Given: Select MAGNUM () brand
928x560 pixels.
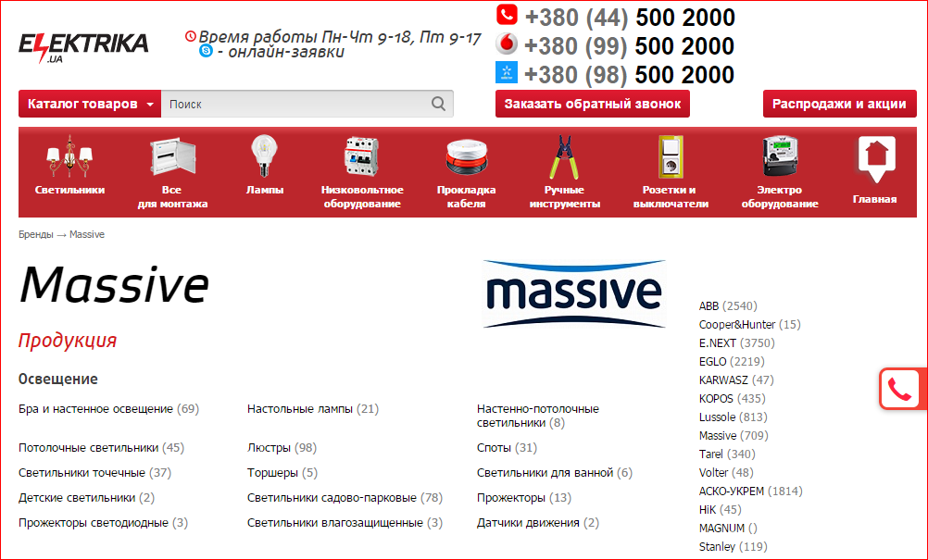Looking at the screenshot, I should click(x=728, y=529).
